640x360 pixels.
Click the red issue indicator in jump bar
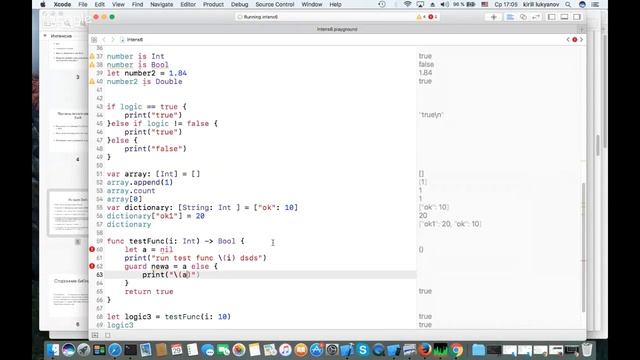point(575,40)
